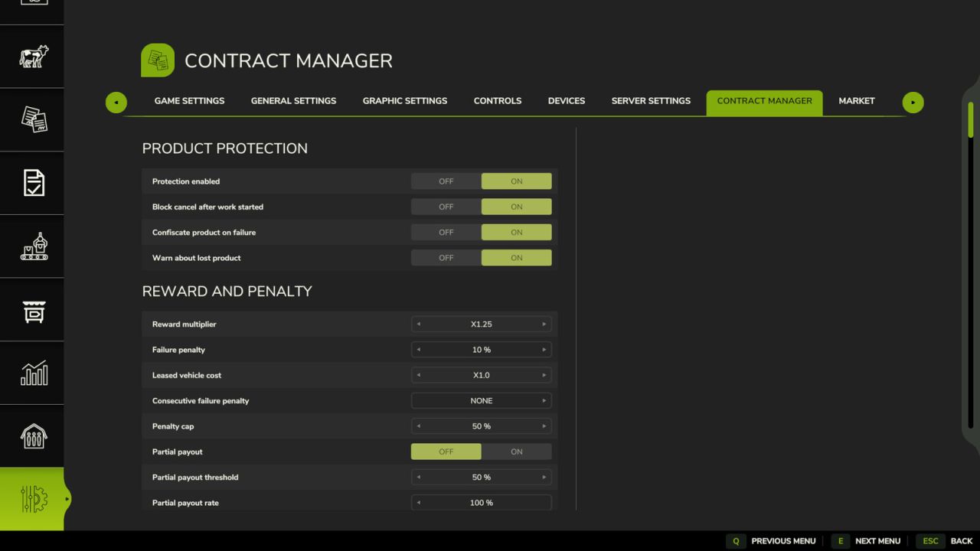Image resolution: width=980 pixels, height=551 pixels.
Task: Increase Leased vehicle cost with right arrow
Action: tap(544, 375)
